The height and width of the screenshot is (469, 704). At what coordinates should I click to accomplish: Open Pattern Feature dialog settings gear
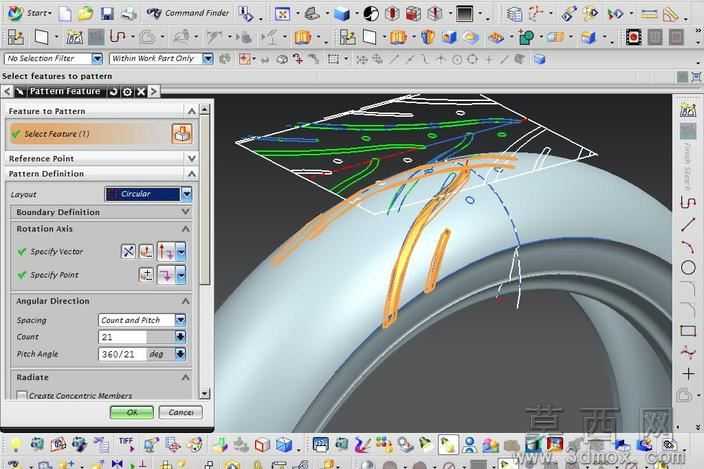128,92
